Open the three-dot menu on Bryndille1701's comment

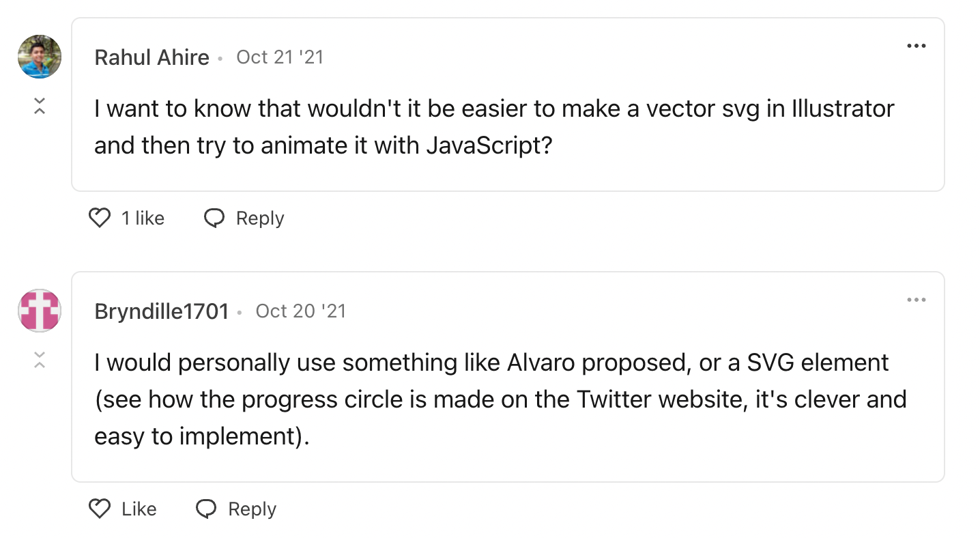tap(916, 300)
